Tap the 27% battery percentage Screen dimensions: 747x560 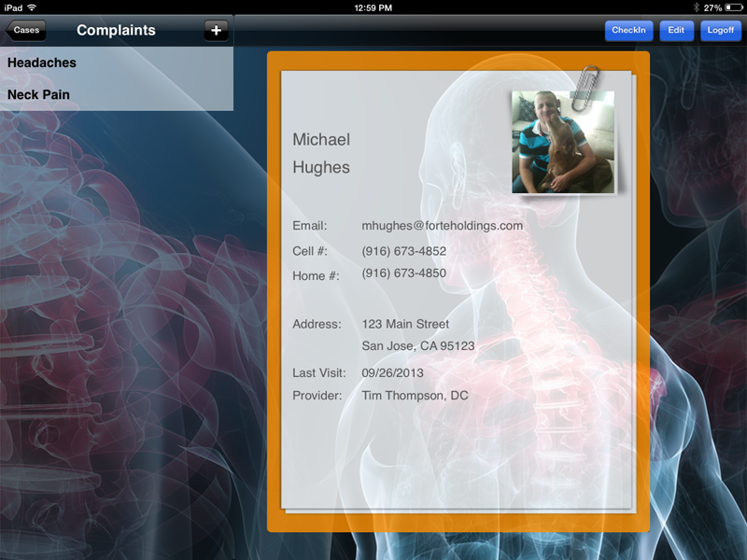tap(712, 8)
